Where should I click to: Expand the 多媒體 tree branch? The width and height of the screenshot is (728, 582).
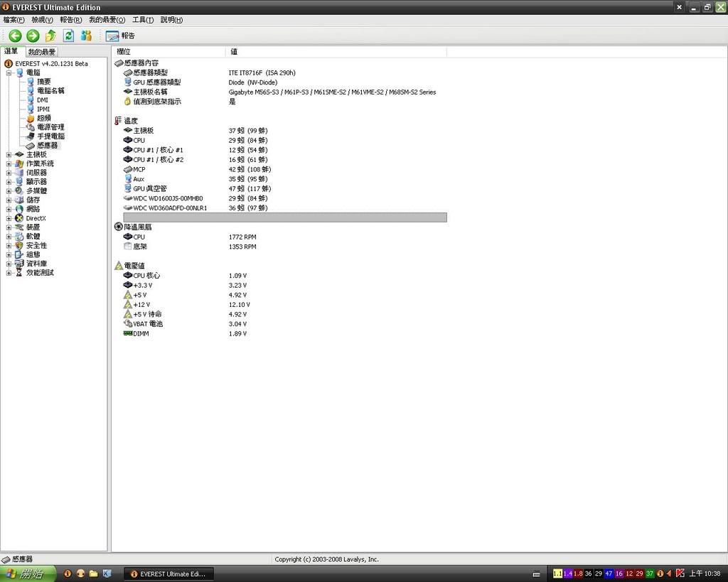[x=9, y=190]
